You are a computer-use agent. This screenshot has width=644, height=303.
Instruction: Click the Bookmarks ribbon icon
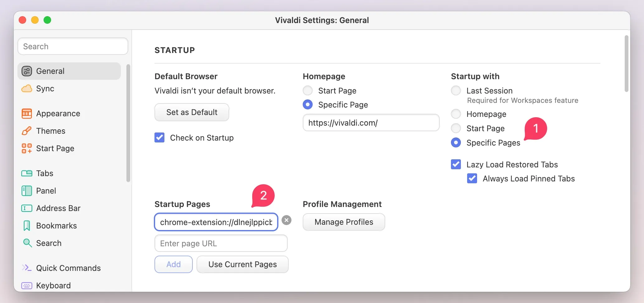click(27, 226)
